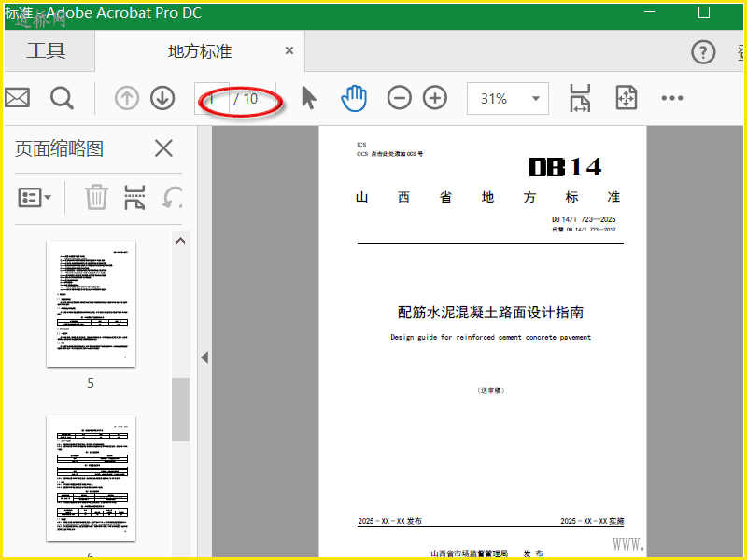
Task: Activate the Hand pan tool
Action: (x=354, y=98)
